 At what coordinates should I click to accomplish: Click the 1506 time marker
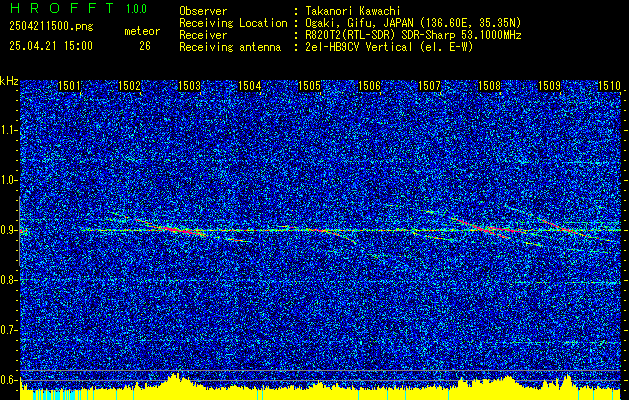point(369,85)
